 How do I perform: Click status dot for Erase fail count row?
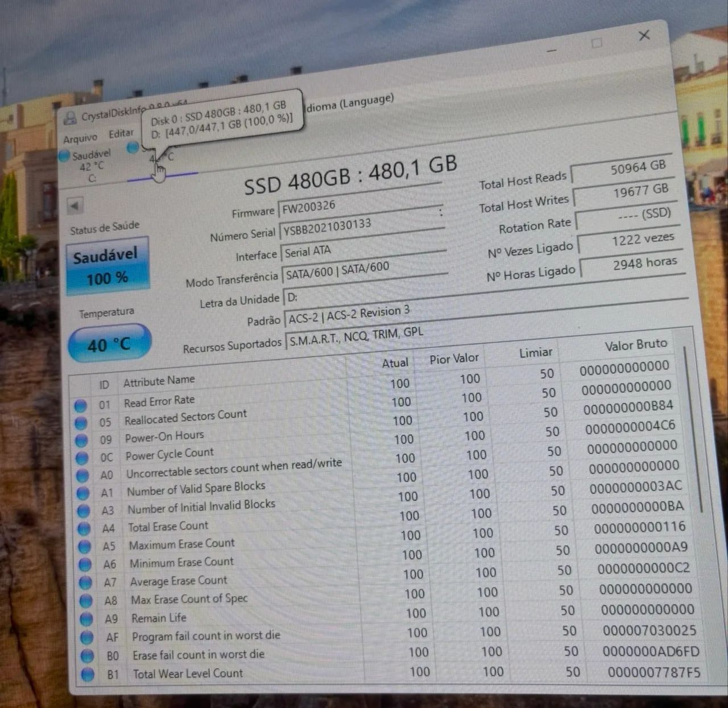click(87, 656)
